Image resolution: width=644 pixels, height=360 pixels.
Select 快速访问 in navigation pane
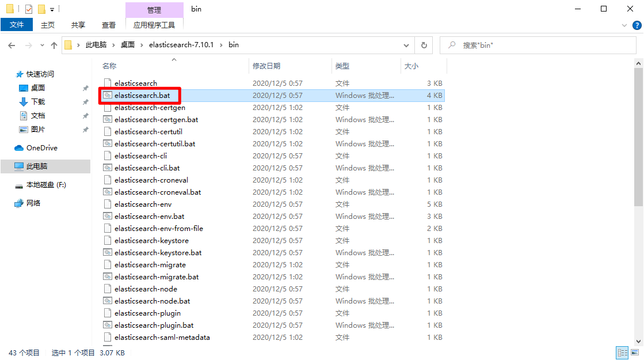click(x=40, y=74)
